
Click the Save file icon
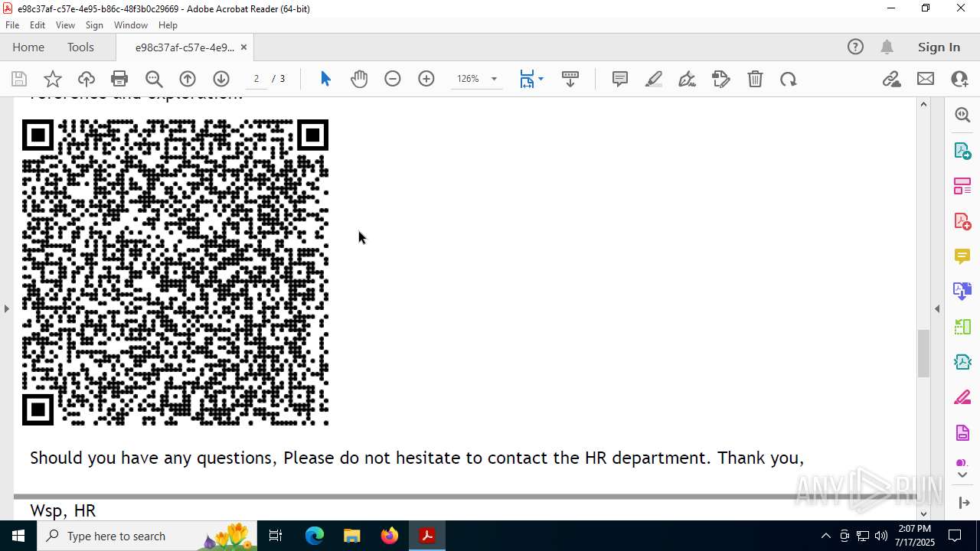[19, 79]
